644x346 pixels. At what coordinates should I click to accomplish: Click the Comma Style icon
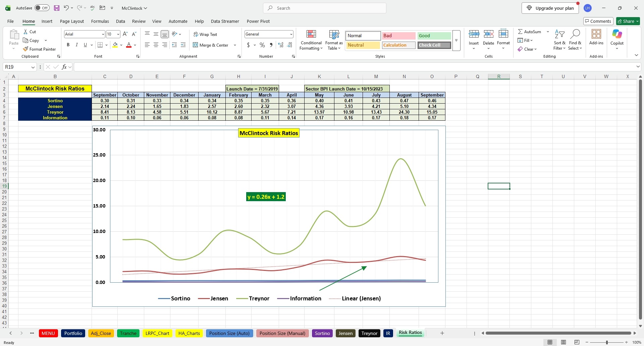271,45
